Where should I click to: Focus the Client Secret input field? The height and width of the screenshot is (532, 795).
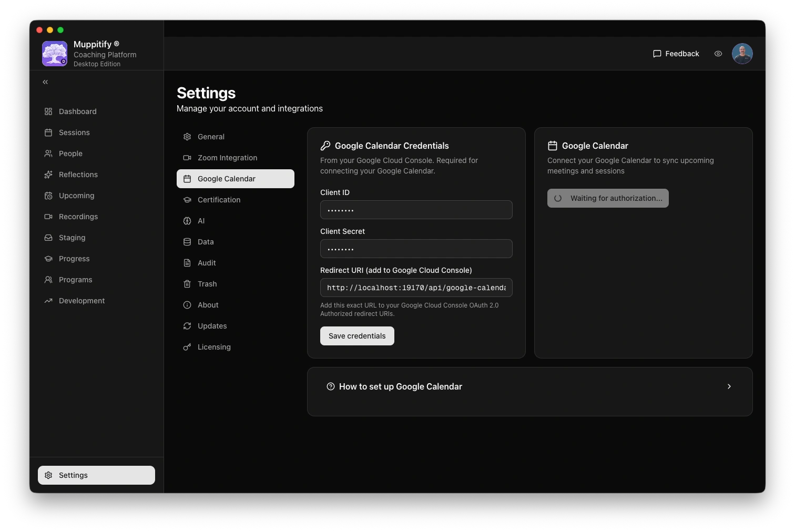coord(416,249)
